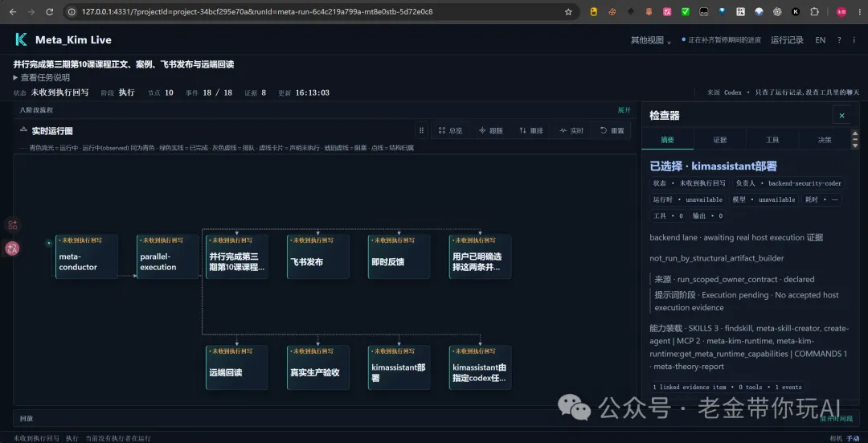
Task: Click the browser address bar URL
Action: pyautogui.click(x=257, y=11)
